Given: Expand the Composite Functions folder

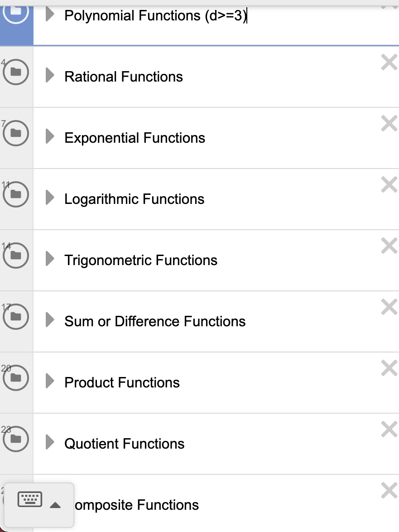Looking at the screenshot, I should (50, 505).
